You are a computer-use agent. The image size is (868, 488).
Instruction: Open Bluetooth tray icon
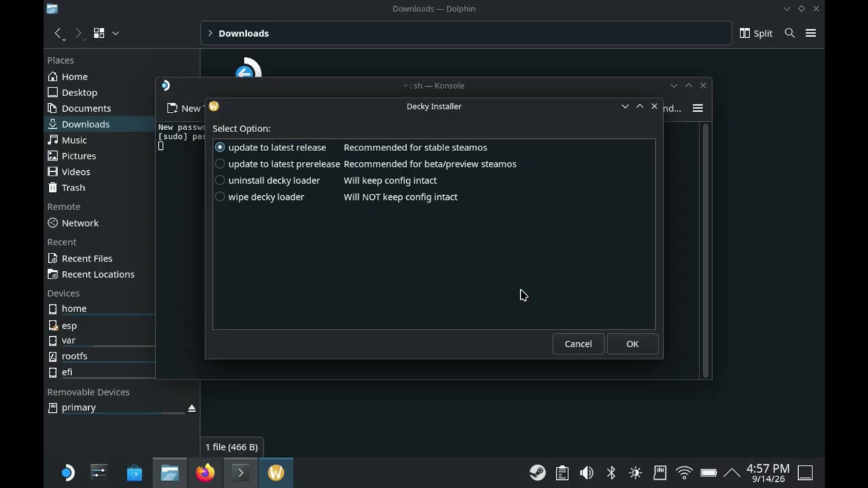point(611,472)
